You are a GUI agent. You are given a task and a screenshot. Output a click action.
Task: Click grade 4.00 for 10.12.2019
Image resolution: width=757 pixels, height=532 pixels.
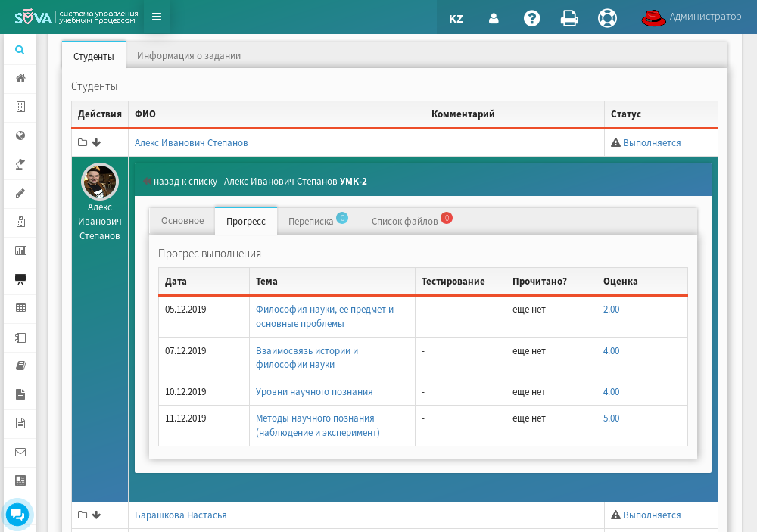tap(611, 392)
